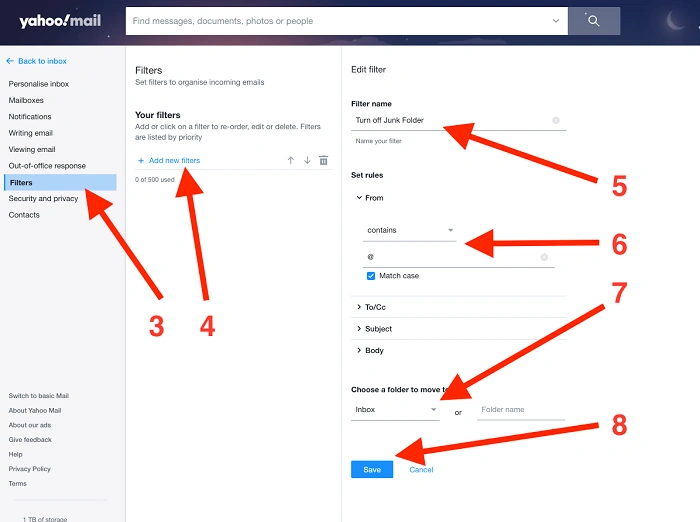Open the Privacy Policy link
This screenshot has height=522, width=700.
click(29, 469)
